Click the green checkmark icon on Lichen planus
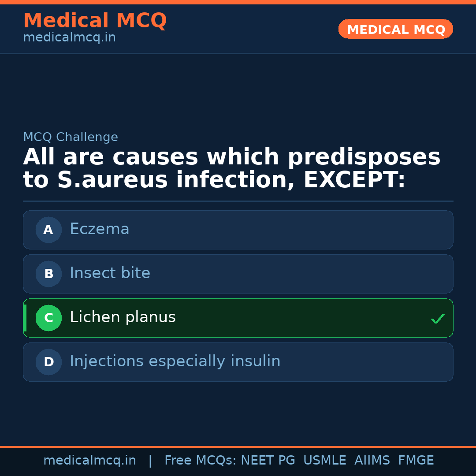This screenshot has width=476, height=476. 437,319
